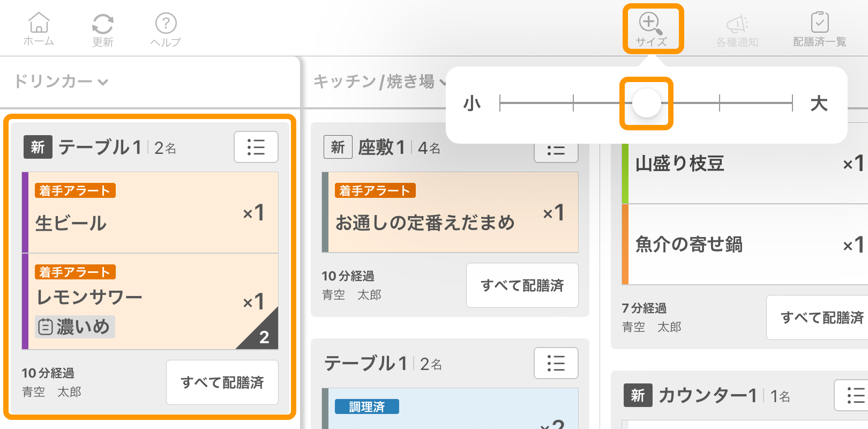
Task: Click the 新 badge on drinker テーブル1
Action: click(38, 147)
